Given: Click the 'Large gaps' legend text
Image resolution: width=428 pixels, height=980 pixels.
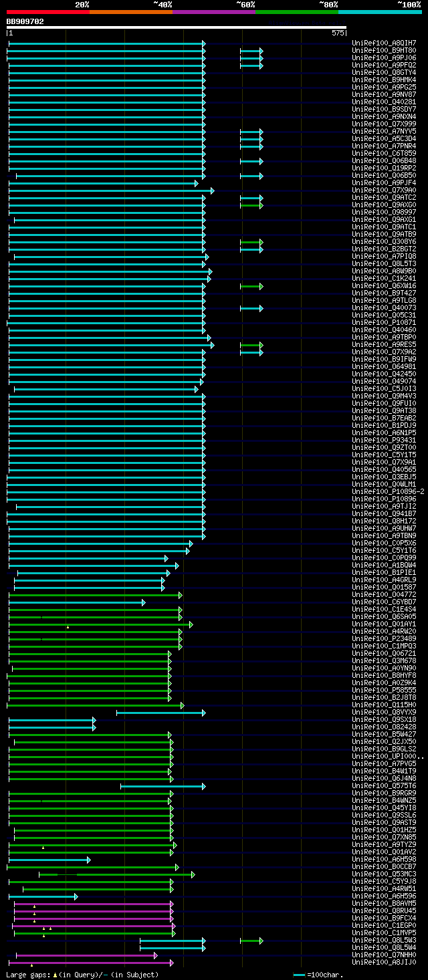Looking at the screenshot, I should (28, 975).
